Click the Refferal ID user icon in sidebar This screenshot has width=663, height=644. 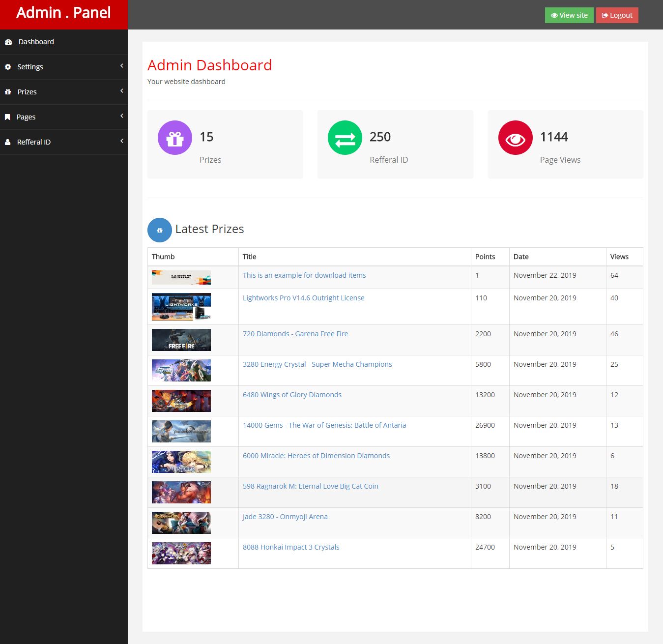[x=8, y=142]
